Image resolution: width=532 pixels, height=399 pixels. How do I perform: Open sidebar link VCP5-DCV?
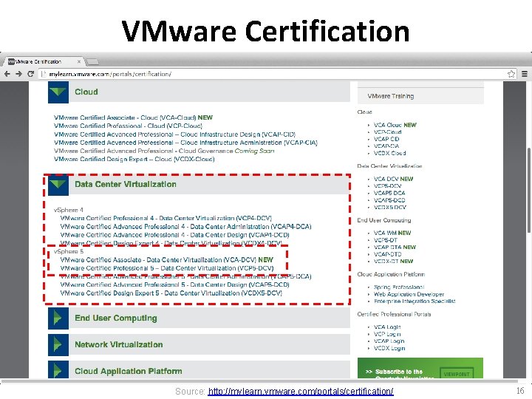[387, 186]
